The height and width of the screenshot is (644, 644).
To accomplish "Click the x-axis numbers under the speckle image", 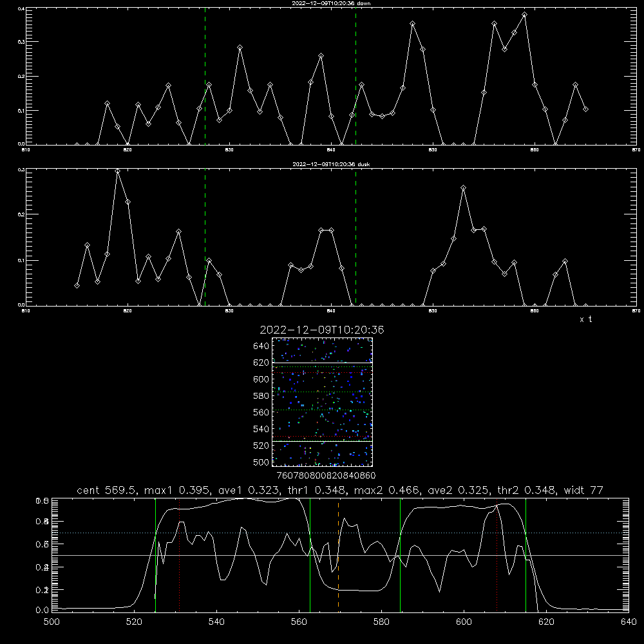I will [326, 475].
